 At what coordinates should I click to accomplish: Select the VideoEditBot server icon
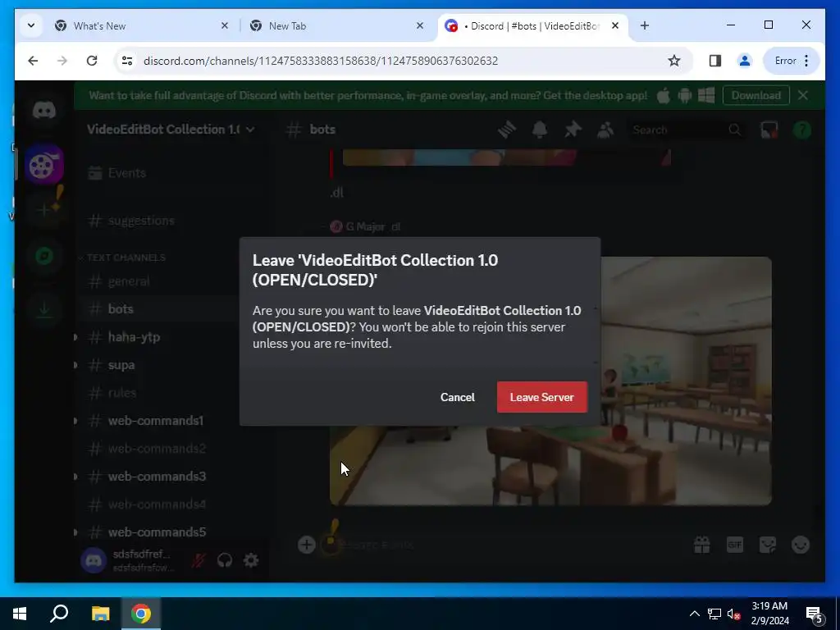(x=44, y=164)
